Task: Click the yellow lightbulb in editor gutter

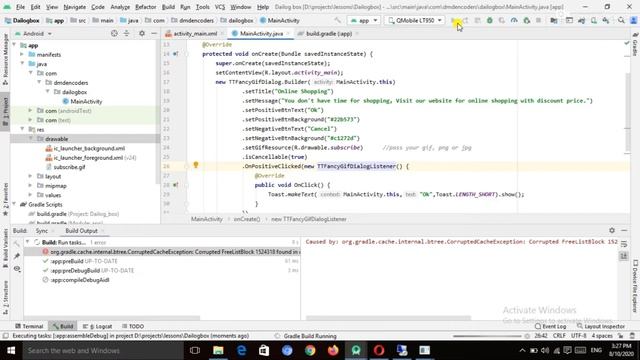Action: point(196,165)
